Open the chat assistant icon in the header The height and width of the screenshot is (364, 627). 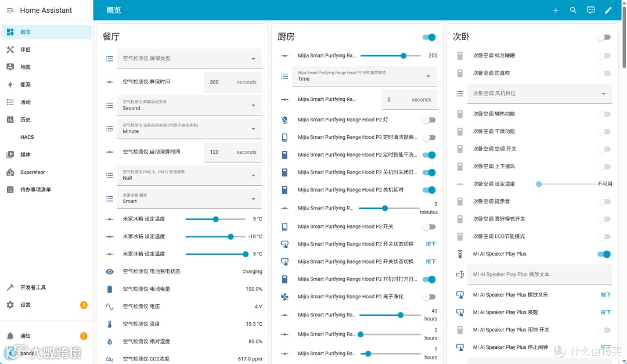tap(590, 10)
